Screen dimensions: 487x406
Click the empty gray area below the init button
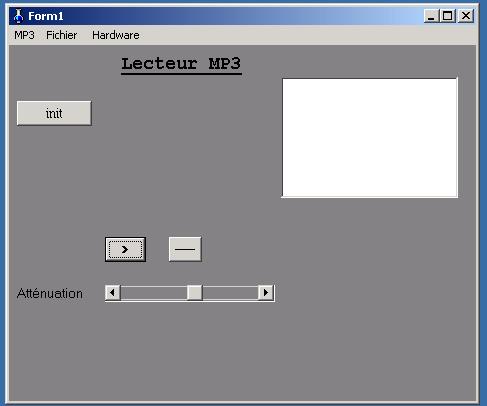point(54,180)
